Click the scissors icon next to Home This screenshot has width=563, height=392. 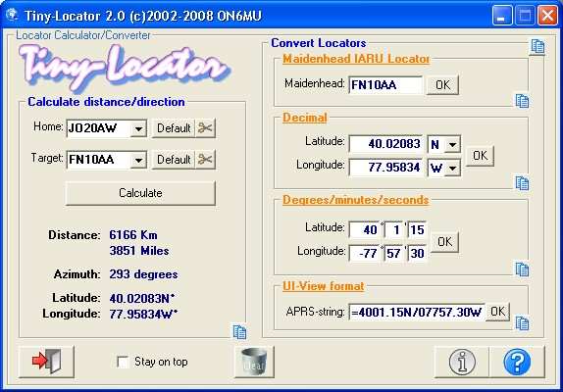point(205,128)
